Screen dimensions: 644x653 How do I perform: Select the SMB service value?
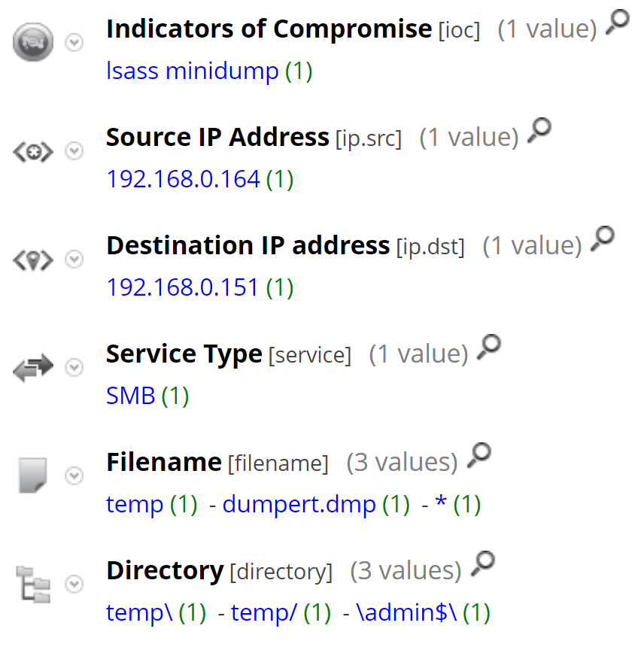pyautogui.click(x=131, y=396)
